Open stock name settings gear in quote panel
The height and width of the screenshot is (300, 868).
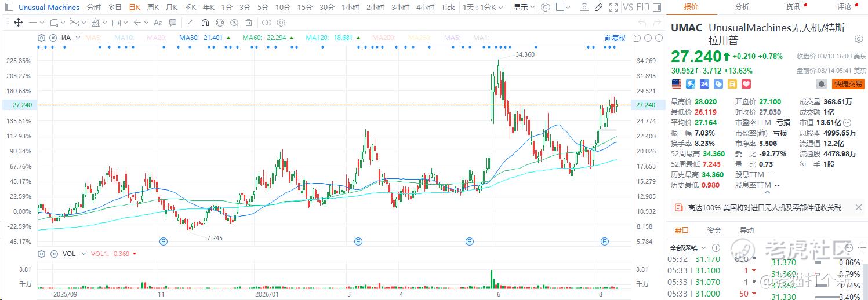(x=858, y=39)
